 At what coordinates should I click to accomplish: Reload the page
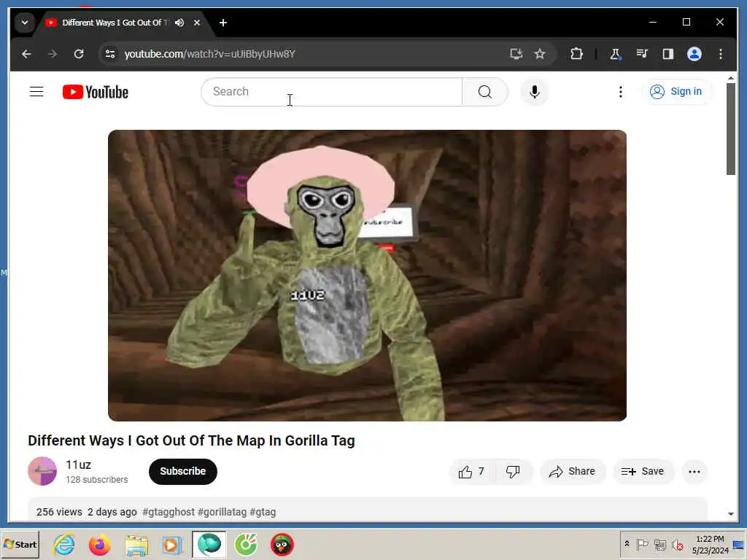[x=79, y=54]
